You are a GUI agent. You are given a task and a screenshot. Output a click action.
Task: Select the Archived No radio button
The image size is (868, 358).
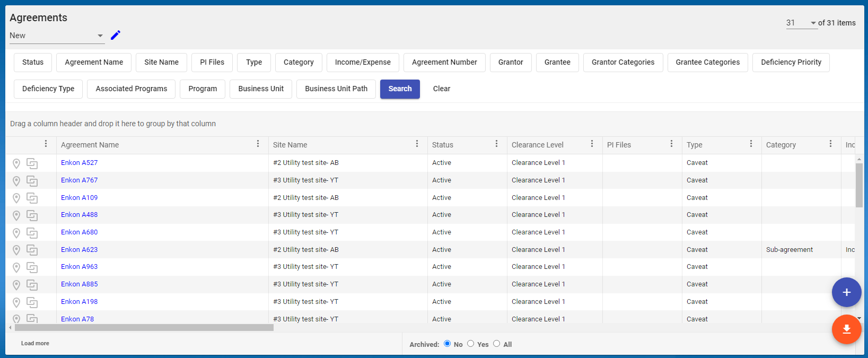(x=447, y=344)
